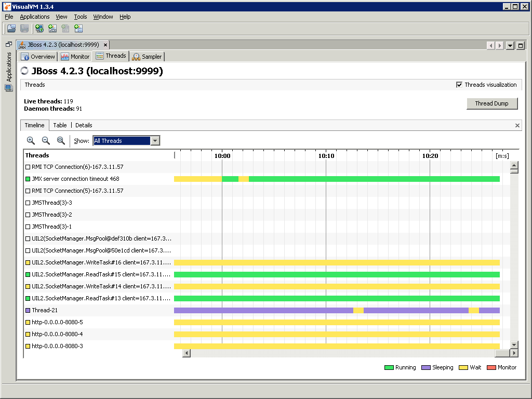This screenshot has width=532, height=399.
Task: Open the document list dropdown arrow
Action: coord(510,46)
